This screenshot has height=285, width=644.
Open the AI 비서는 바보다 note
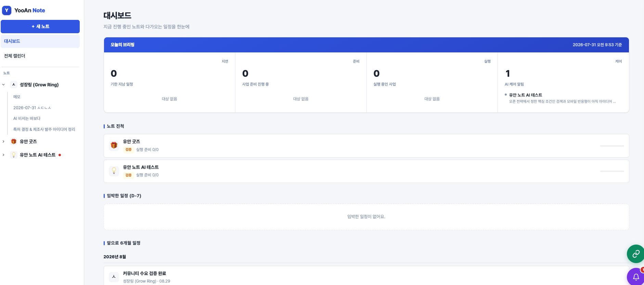pyautogui.click(x=27, y=119)
